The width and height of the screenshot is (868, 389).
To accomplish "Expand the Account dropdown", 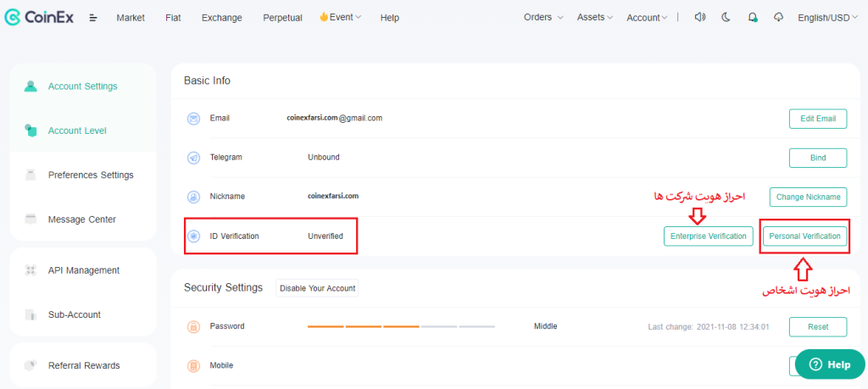I will coord(647,18).
